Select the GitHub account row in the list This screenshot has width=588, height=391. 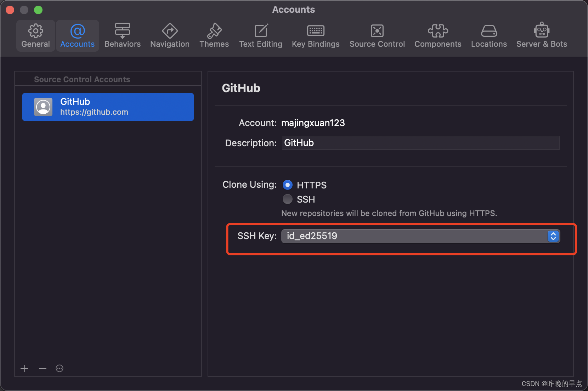(108, 107)
